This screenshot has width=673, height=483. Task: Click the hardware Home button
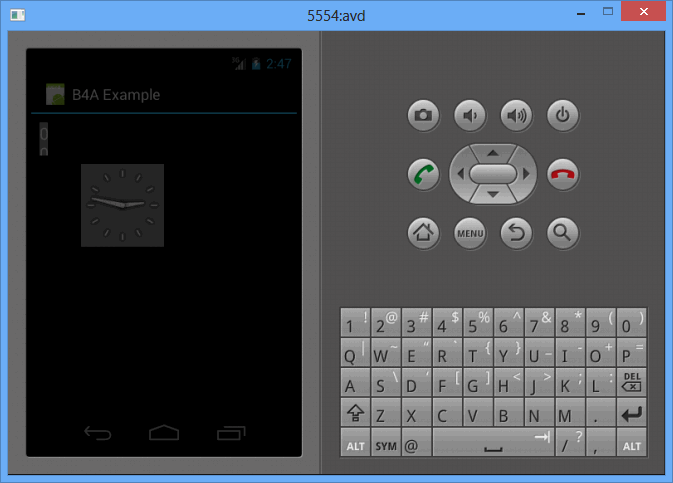(423, 233)
